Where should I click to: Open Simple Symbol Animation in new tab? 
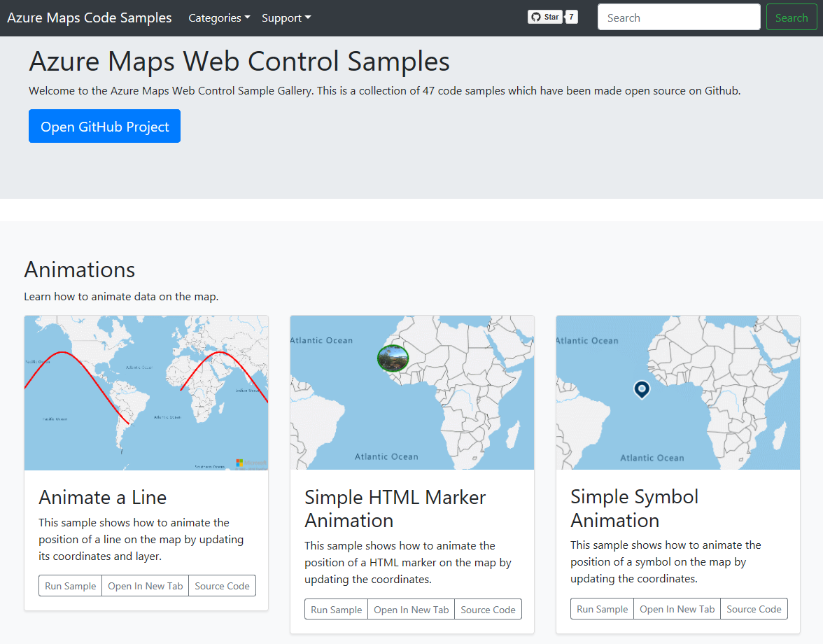pyautogui.click(x=677, y=609)
